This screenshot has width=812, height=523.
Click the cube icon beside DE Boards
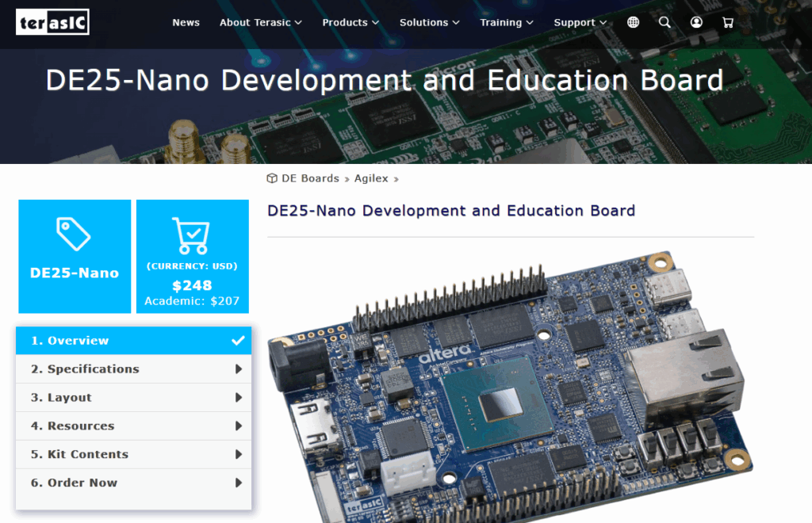(x=272, y=178)
